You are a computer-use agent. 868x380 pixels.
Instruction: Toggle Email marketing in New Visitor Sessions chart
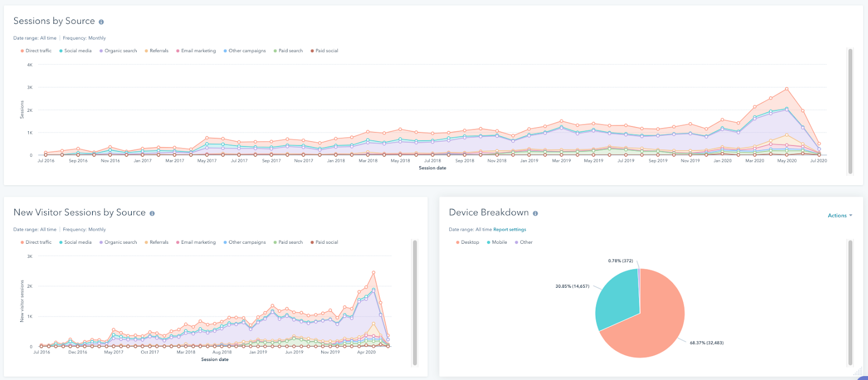click(x=196, y=243)
